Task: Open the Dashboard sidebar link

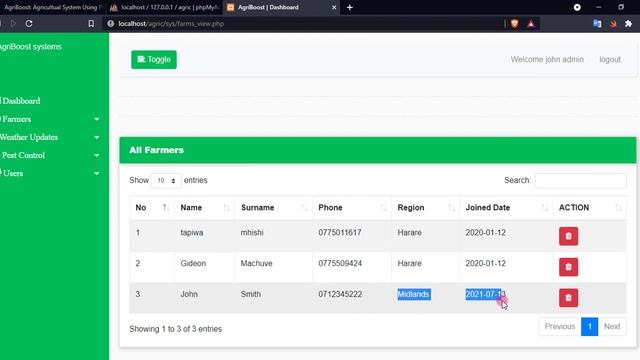Action: (x=20, y=101)
